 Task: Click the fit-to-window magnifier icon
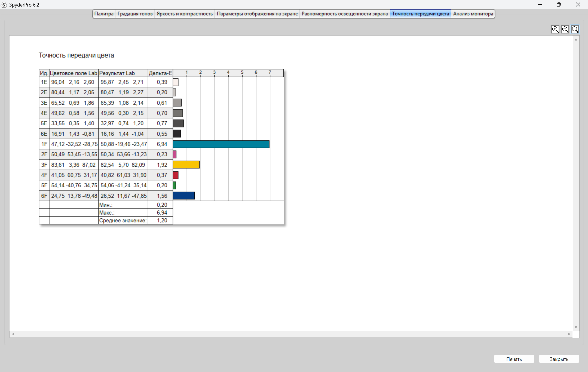(x=575, y=29)
